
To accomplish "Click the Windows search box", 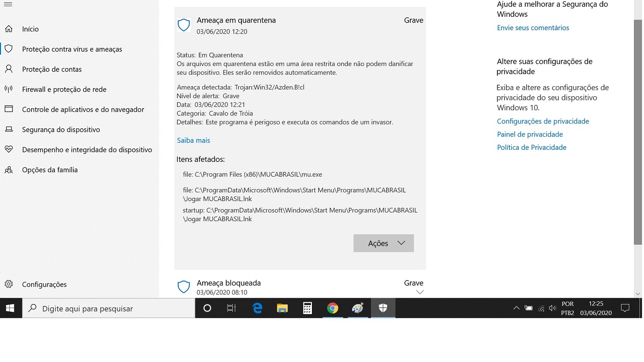I will tap(109, 309).
